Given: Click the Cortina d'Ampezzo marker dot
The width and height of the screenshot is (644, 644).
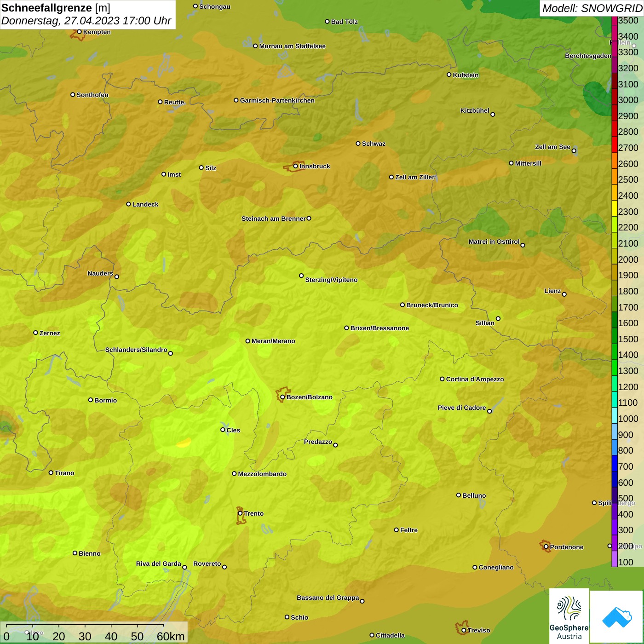Looking at the screenshot, I should [x=442, y=379].
